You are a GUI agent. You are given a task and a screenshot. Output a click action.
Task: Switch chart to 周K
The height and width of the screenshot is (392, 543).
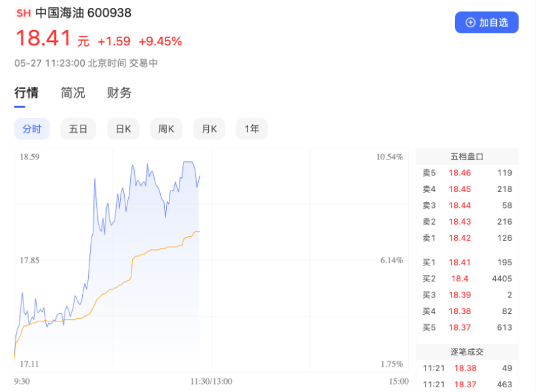tap(166, 129)
